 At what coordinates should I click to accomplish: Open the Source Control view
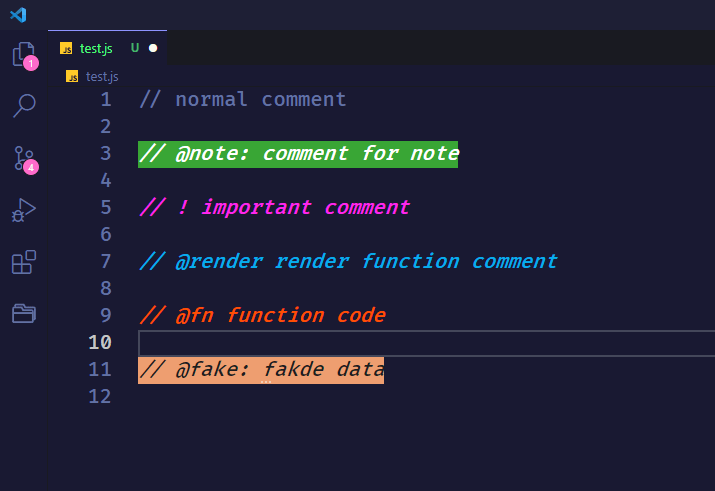click(x=25, y=160)
